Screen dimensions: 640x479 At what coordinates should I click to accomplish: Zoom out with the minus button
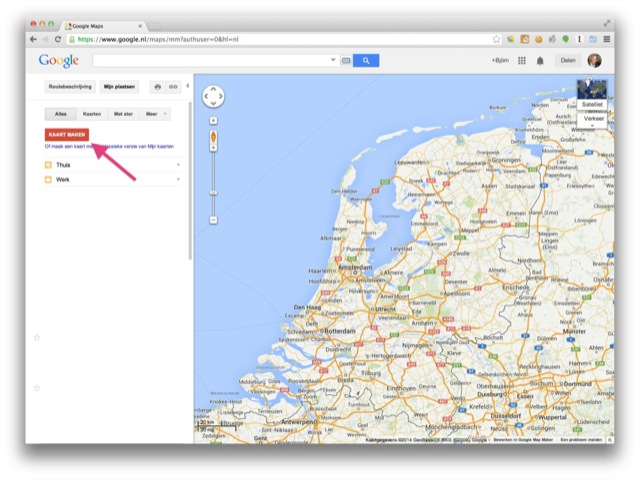tap(213, 220)
